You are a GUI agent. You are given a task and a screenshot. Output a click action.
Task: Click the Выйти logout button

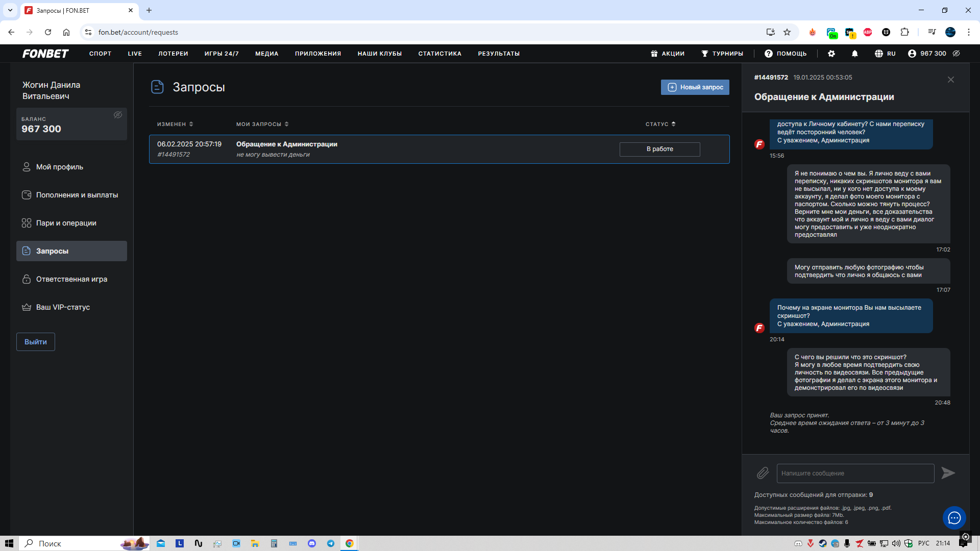tap(36, 342)
